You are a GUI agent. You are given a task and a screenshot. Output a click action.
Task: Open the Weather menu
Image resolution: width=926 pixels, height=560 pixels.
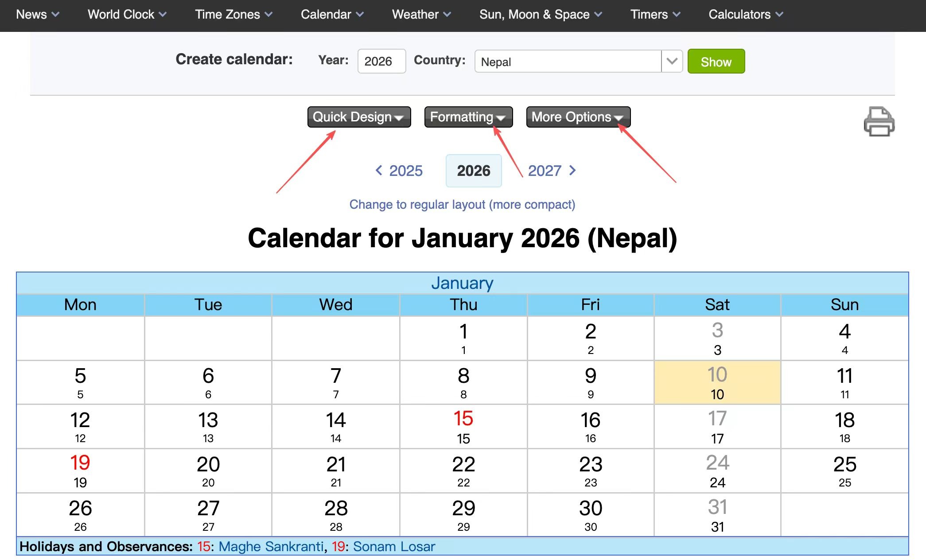(421, 14)
